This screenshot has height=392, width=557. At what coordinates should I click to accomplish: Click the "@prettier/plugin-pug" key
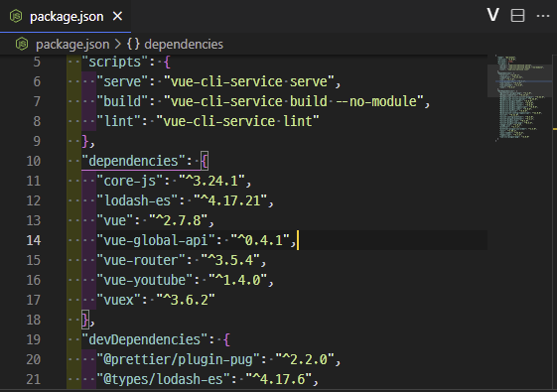(x=179, y=359)
